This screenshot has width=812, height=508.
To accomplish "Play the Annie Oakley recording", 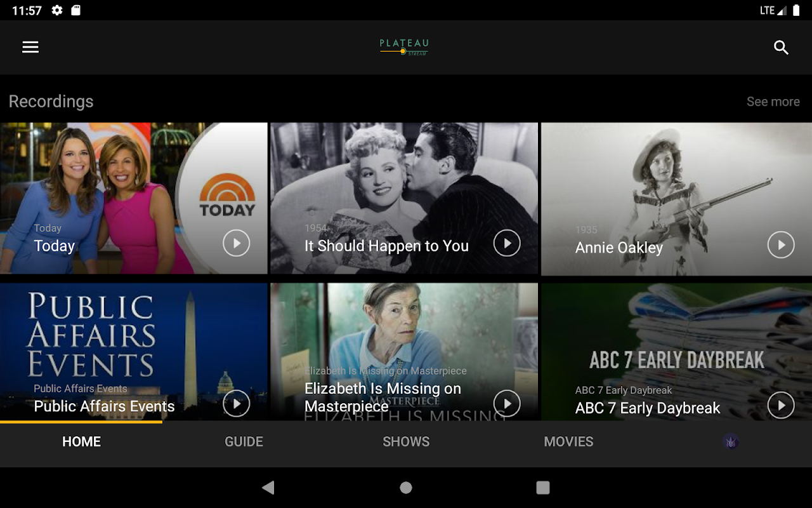I will 781,245.
